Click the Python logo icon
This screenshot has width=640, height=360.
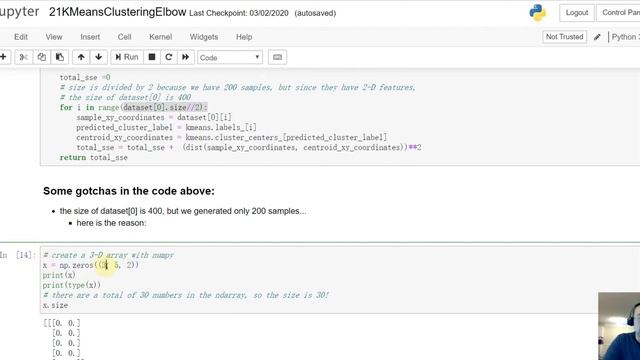pos(538,13)
